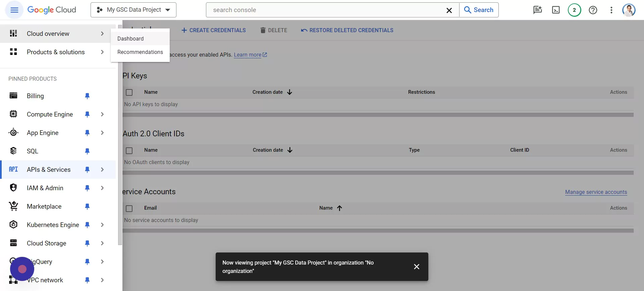The height and width of the screenshot is (291, 644).
Task: Click the Google Cloud logo
Action: pyautogui.click(x=52, y=10)
